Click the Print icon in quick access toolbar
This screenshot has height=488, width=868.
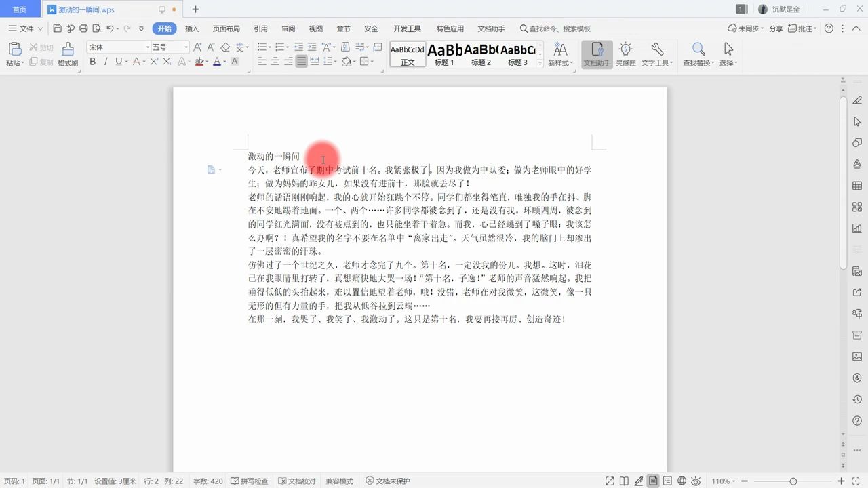[x=83, y=28]
